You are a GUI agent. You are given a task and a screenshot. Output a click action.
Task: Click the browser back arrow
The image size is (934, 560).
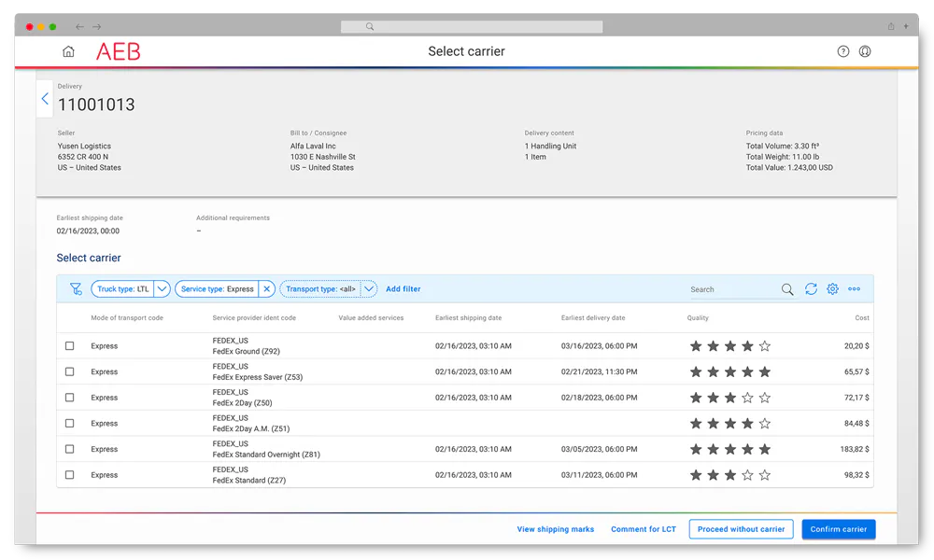coord(79,27)
